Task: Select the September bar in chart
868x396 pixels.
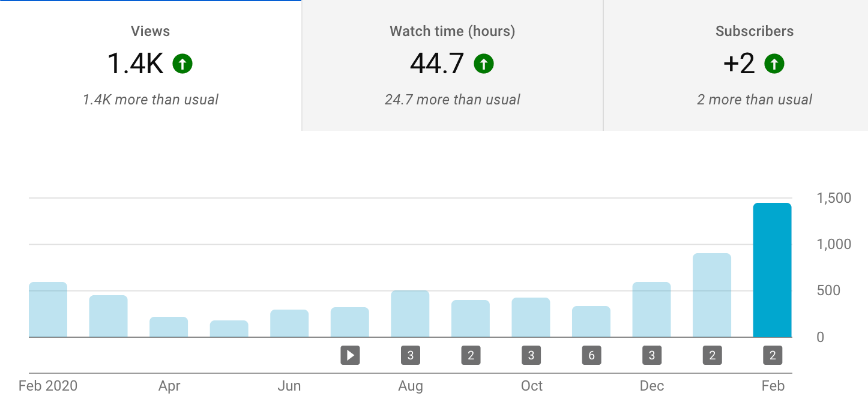Action: pyautogui.click(x=471, y=319)
